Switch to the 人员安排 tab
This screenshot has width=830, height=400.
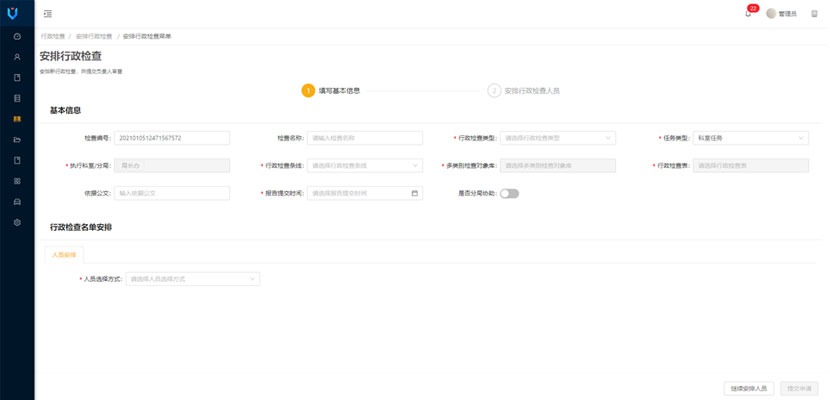(x=64, y=254)
